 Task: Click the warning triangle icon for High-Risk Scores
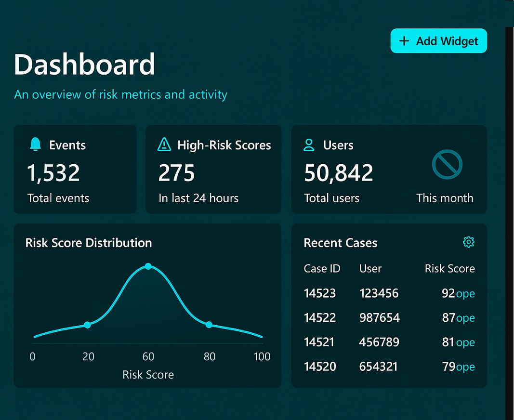click(x=164, y=144)
